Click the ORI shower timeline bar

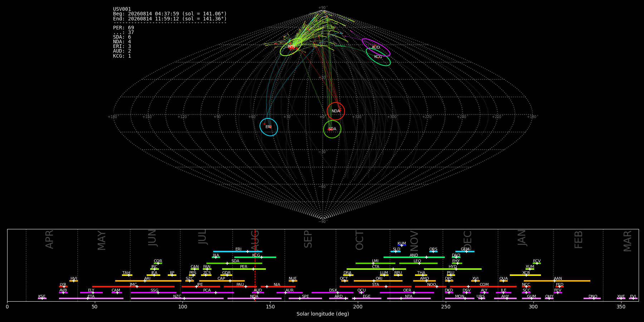tap(378, 281)
